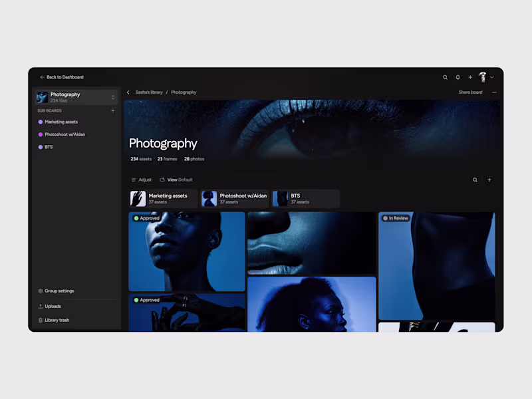Expand the SUB-BOARDS section with the plus
The width and height of the screenshot is (532, 399).
(x=113, y=110)
